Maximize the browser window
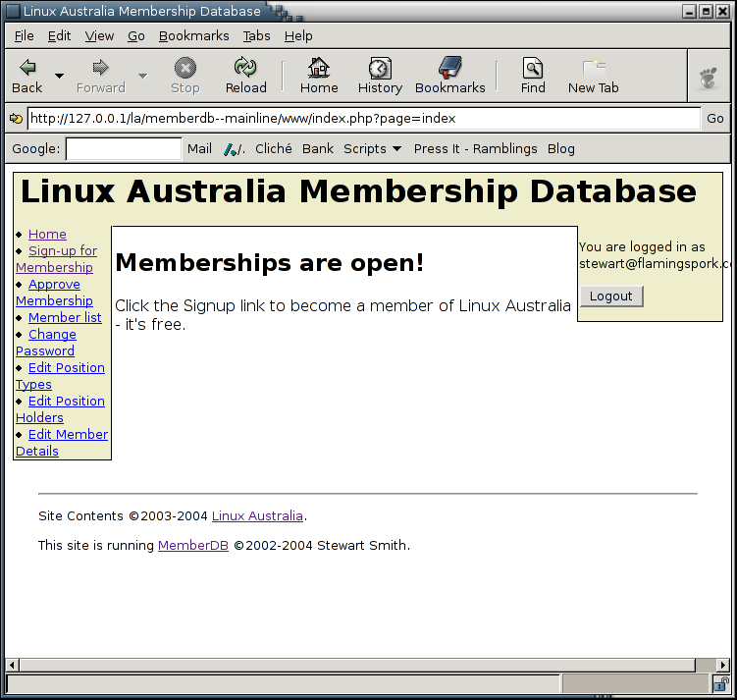Image resolution: width=737 pixels, height=700 pixels. pos(706,11)
